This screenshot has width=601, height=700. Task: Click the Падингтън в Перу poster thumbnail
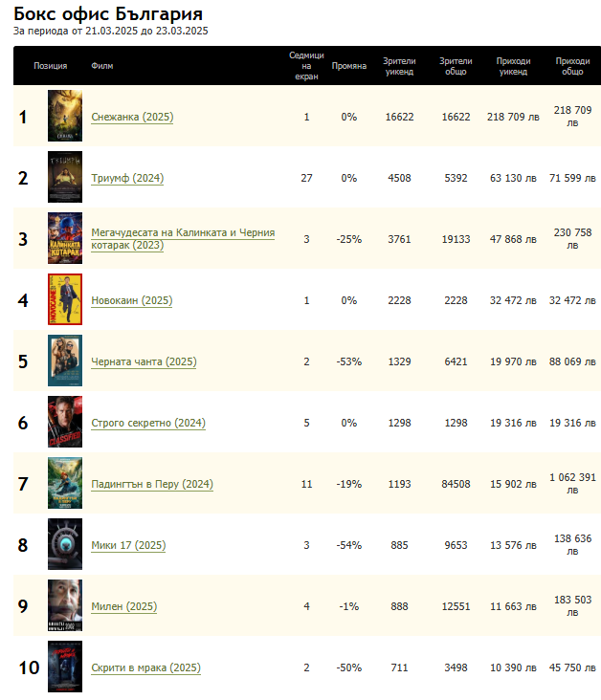[x=65, y=484]
